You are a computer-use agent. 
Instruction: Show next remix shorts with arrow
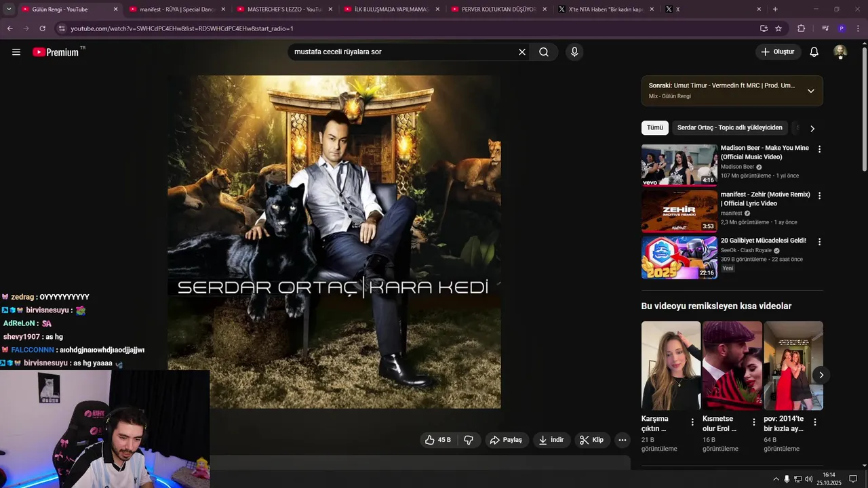pyautogui.click(x=821, y=375)
